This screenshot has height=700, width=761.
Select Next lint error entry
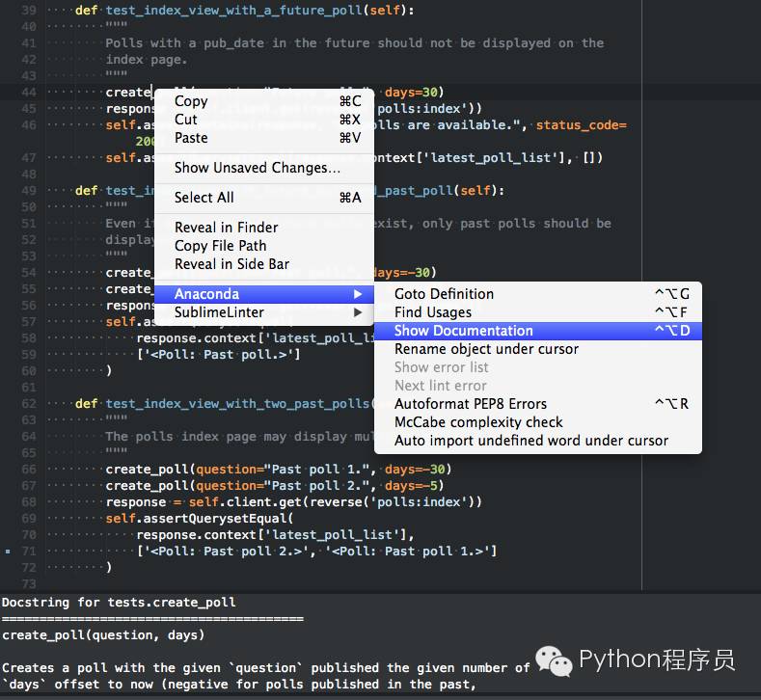coord(538,386)
